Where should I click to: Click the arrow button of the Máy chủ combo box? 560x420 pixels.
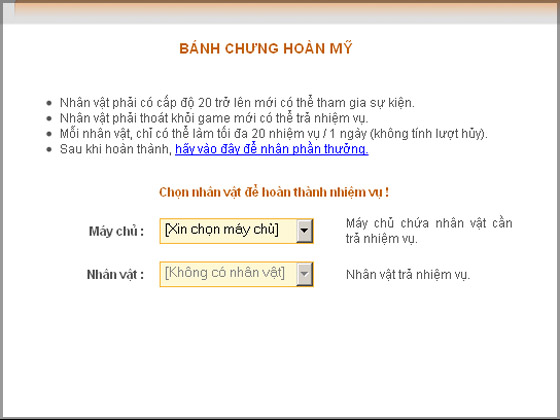(304, 231)
